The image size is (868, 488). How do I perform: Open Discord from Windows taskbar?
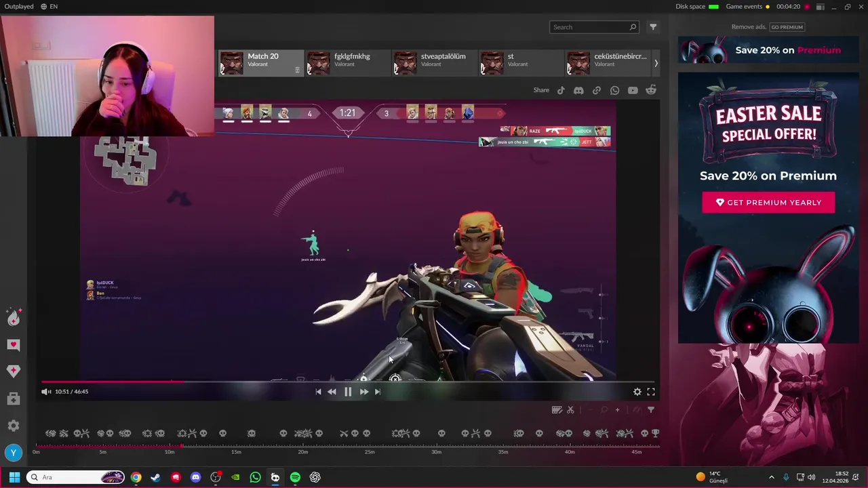pos(195,477)
